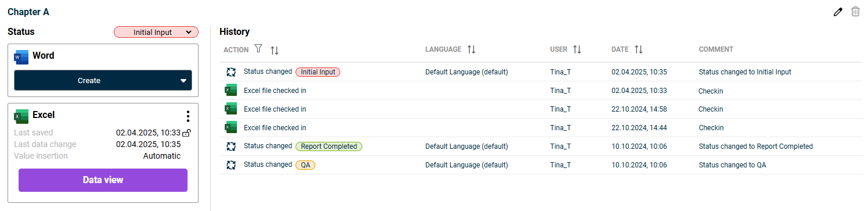Click the Initial Input badge in history
This screenshot has height=211, width=868.
[x=318, y=72]
